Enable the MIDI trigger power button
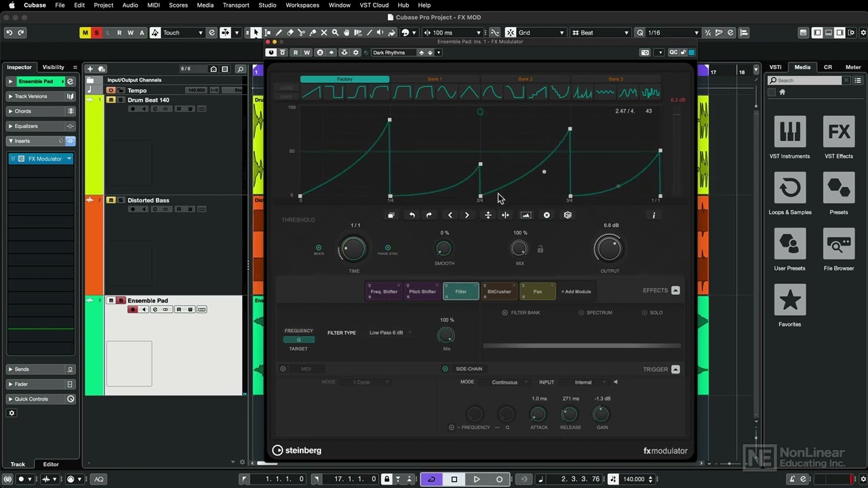868x488 pixels. (x=283, y=369)
